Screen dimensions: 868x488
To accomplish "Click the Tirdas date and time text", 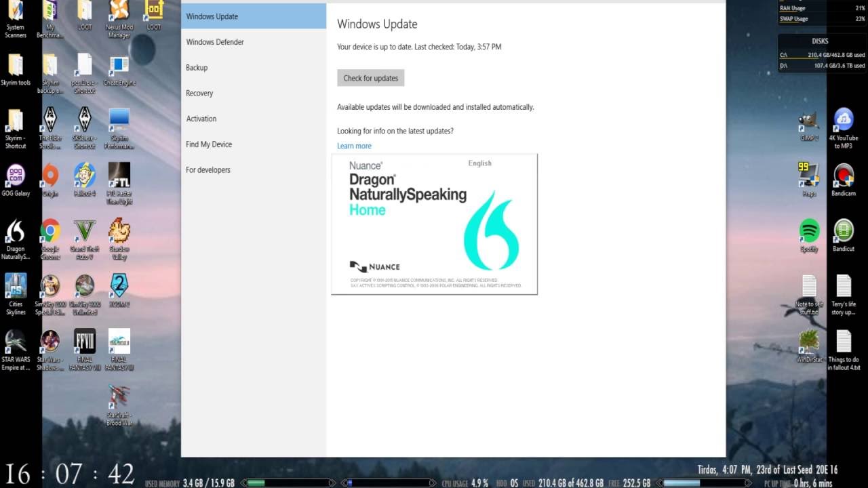I will pos(768,469).
